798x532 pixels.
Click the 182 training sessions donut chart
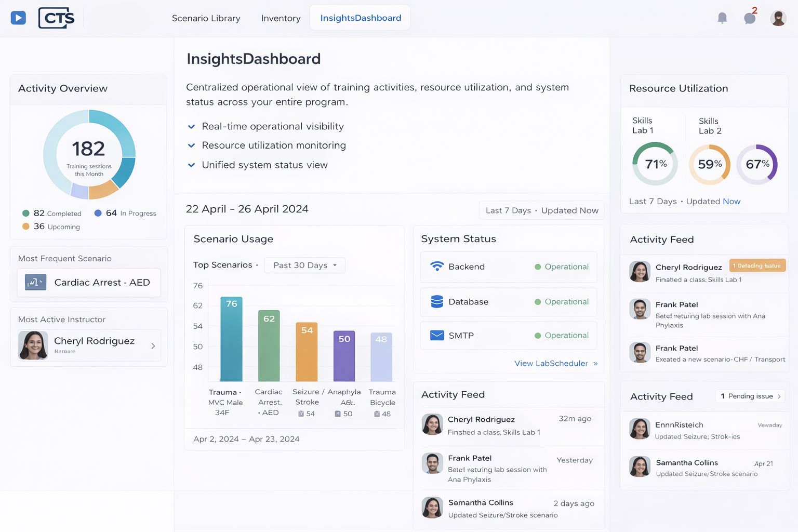[x=89, y=155]
